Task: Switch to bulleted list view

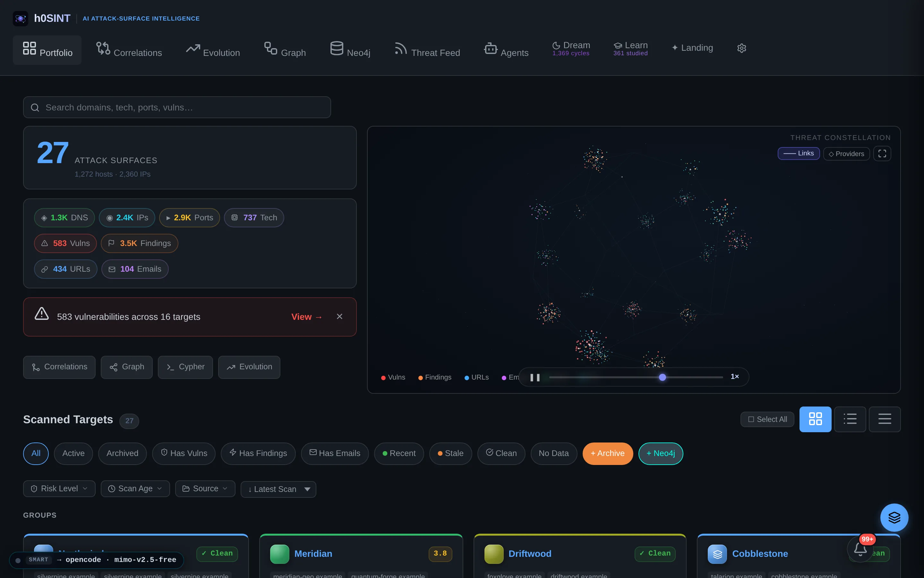Action: [850, 419]
